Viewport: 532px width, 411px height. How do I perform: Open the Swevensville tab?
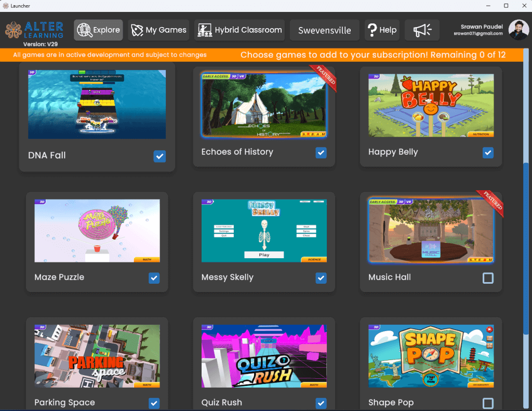[x=324, y=30]
